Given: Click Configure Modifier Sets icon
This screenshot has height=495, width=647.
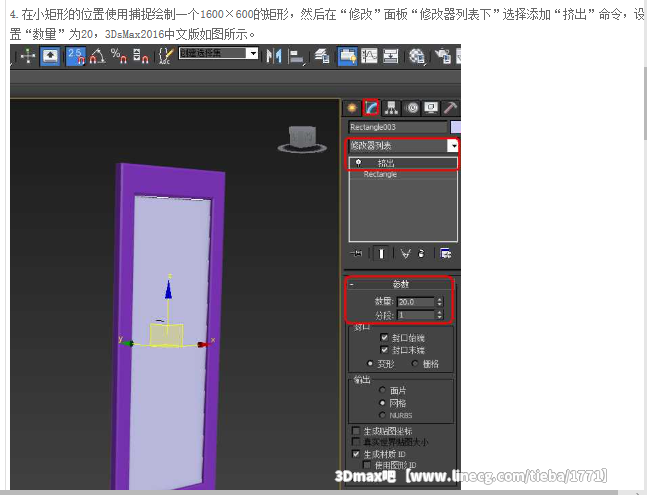Looking at the screenshot, I should 446,253.
